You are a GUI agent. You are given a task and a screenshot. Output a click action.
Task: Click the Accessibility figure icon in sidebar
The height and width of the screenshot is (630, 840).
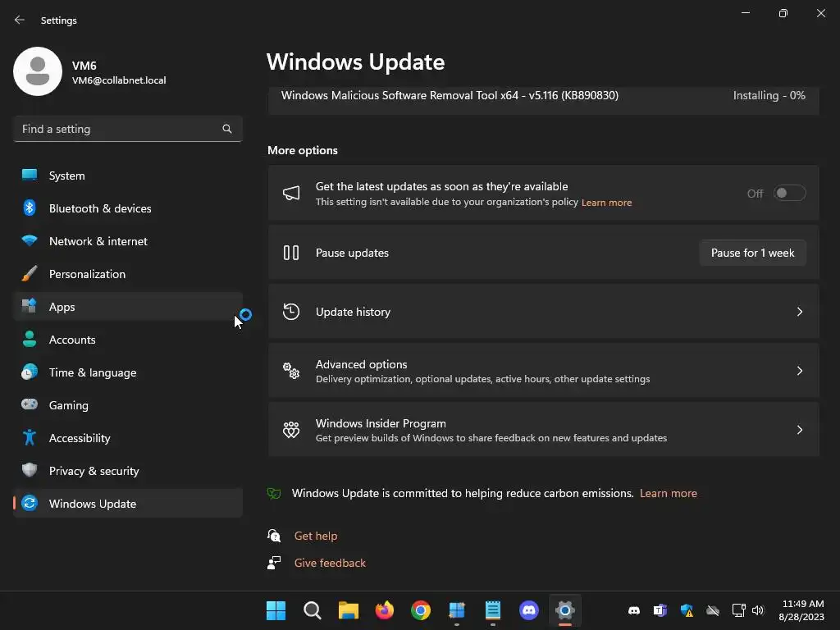coord(30,438)
